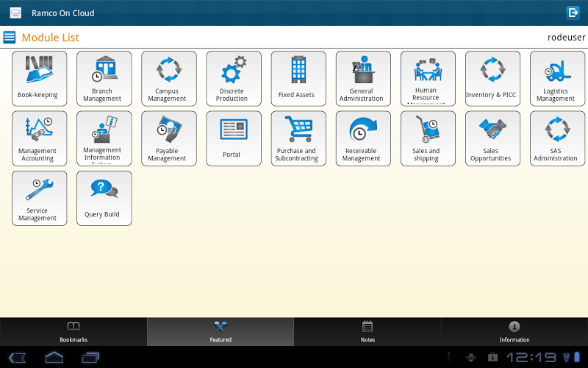
Task: Tap the recent apps button
Action: pos(90,357)
